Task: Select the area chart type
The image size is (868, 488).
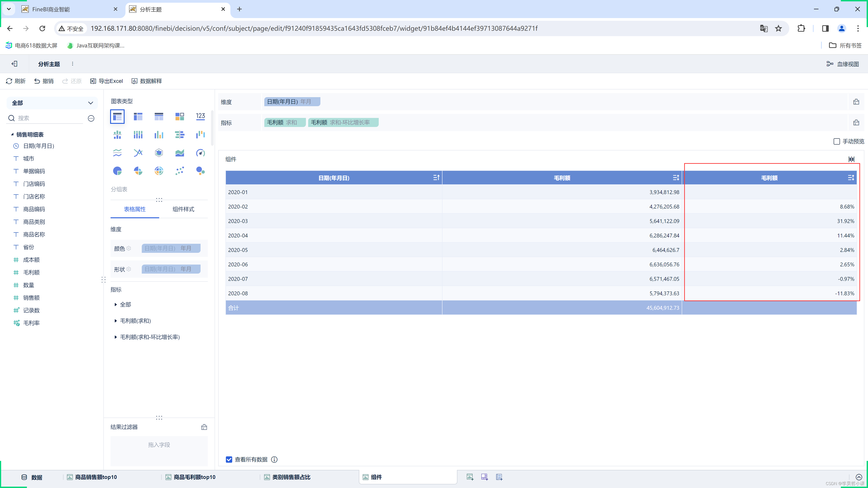Action: pyautogui.click(x=180, y=153)
